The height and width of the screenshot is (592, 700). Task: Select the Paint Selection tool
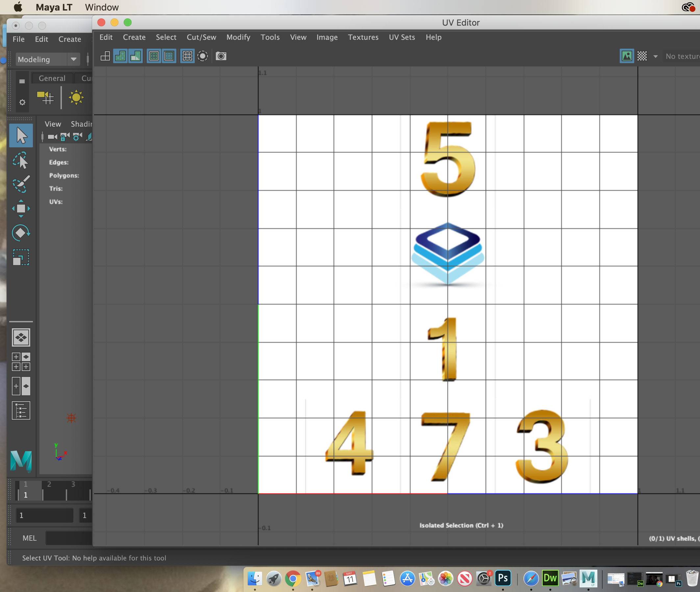click(x=21, y=184)
